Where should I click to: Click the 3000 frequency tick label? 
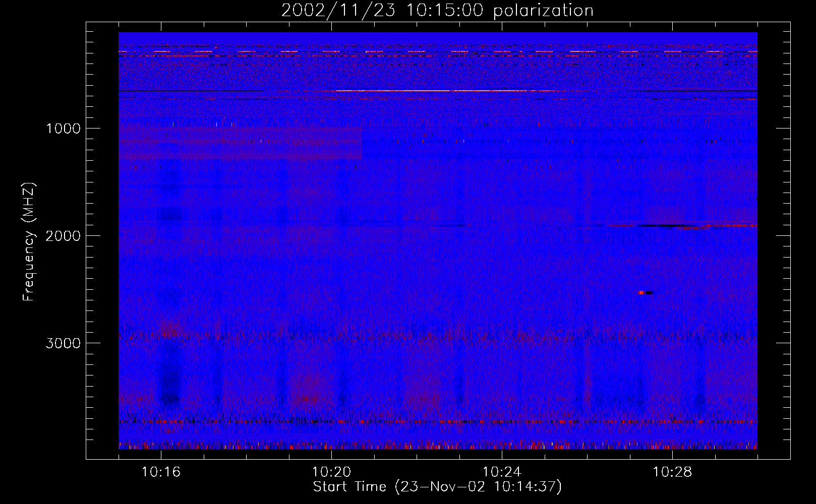(x=63, y=343)
